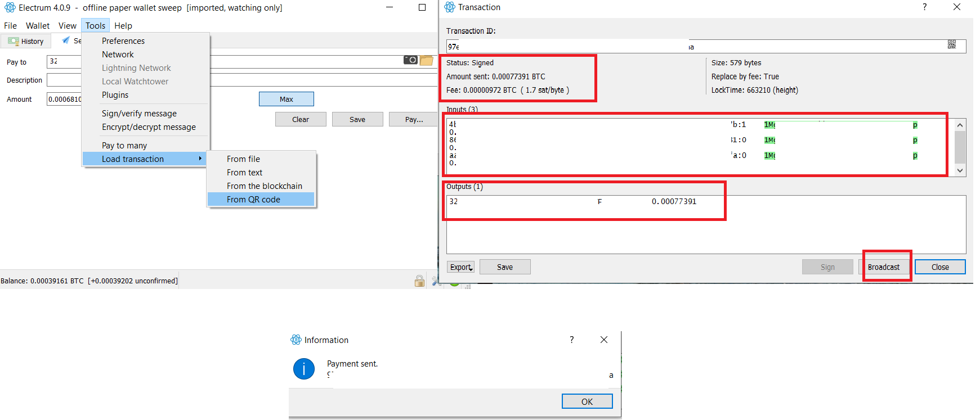The width and height of the screenshot is (980, 420).
Task: Click the output amount 0.00077391
Action: [x=674, y=201]
